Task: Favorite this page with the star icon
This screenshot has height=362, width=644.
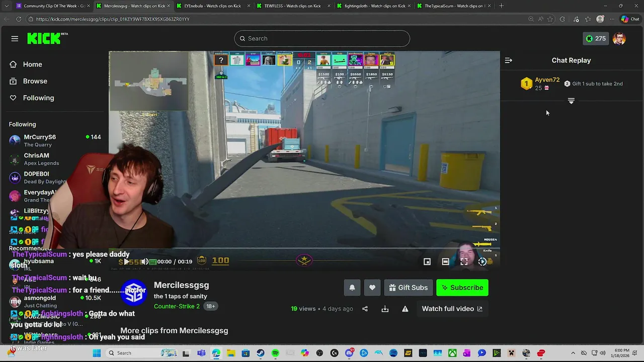Action: tap(550, 19)
